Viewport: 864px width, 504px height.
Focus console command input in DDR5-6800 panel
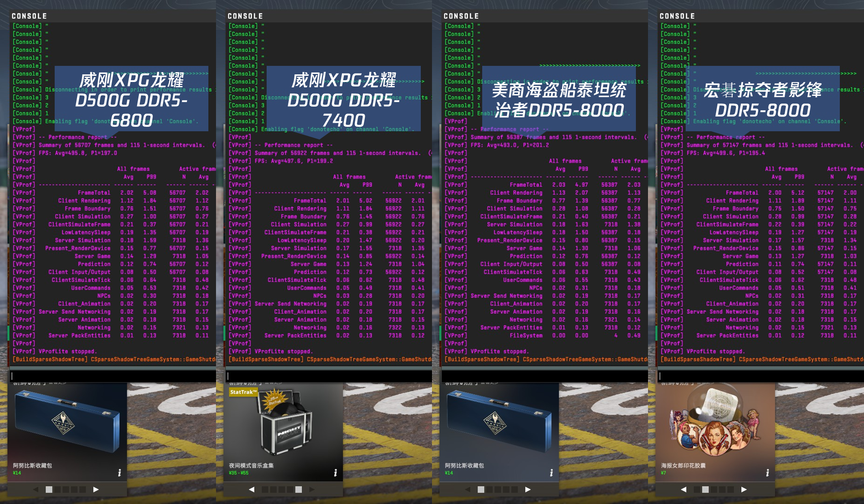[x=112, y=376]
